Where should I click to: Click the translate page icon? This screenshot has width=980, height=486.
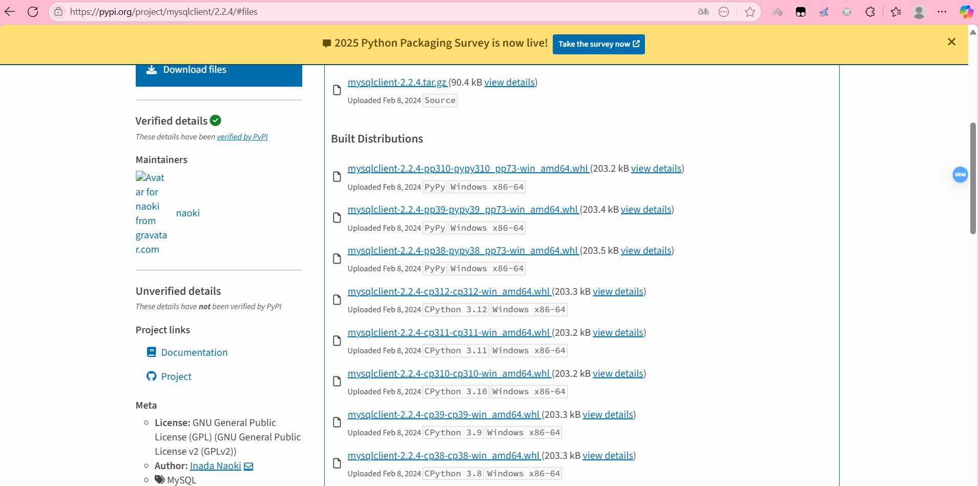(x=703, y=12)
